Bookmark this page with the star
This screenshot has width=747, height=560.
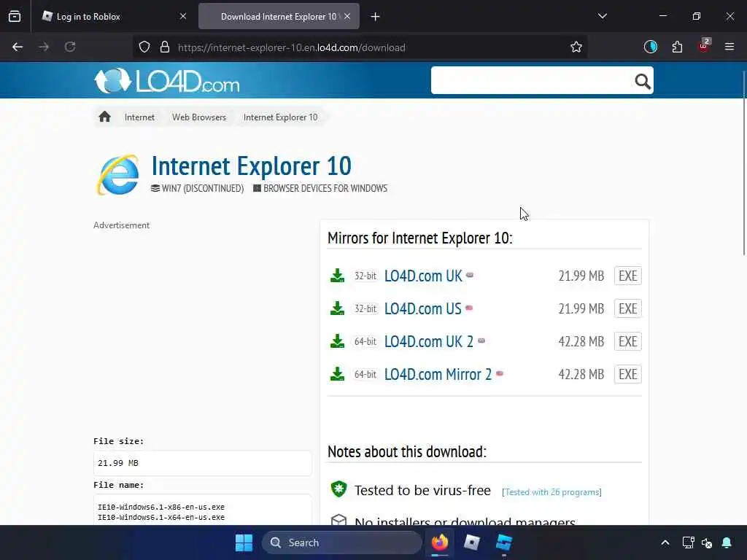[576, 47]
